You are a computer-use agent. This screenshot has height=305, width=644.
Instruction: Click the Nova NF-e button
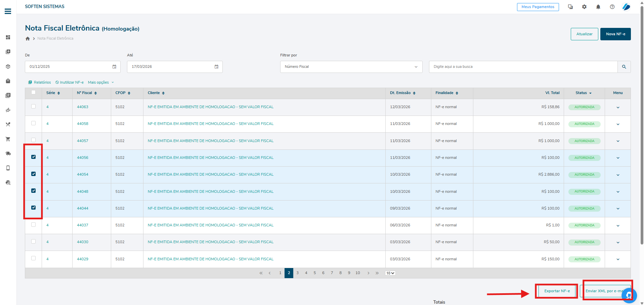615,34
